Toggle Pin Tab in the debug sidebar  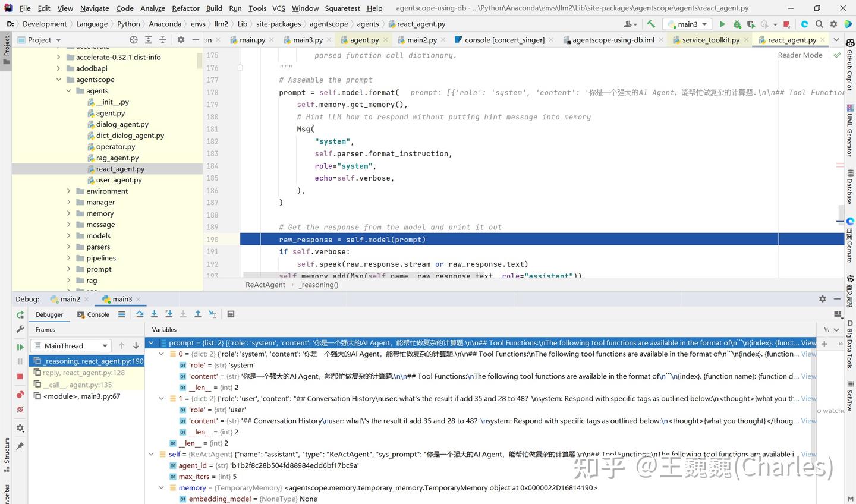tap(20, 445)
